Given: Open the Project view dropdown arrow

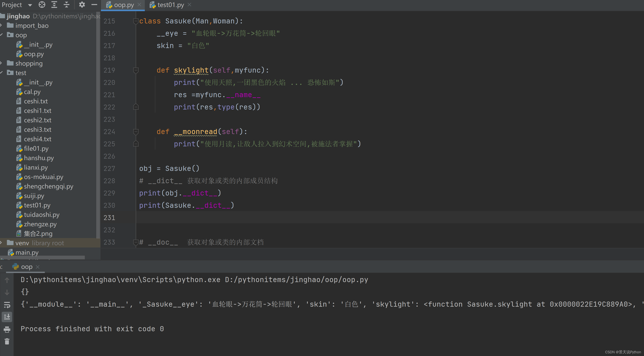Looking at the screenshot, I should pos(30,5).
